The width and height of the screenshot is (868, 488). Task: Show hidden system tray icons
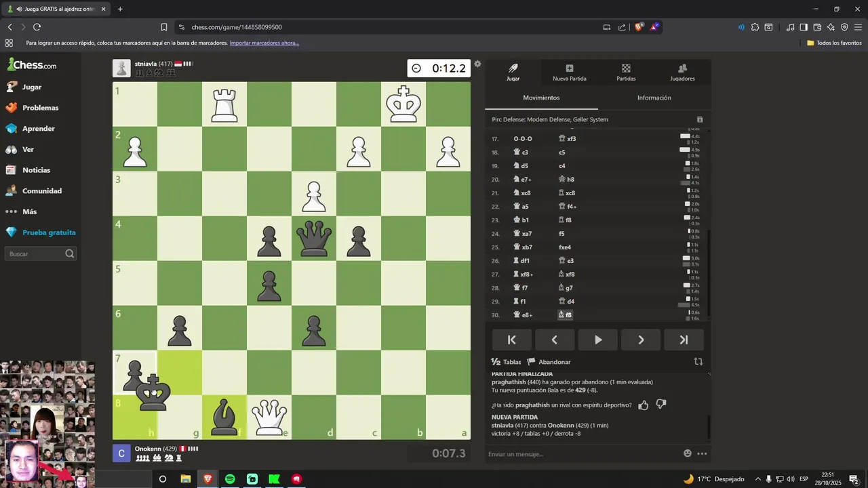758,479
